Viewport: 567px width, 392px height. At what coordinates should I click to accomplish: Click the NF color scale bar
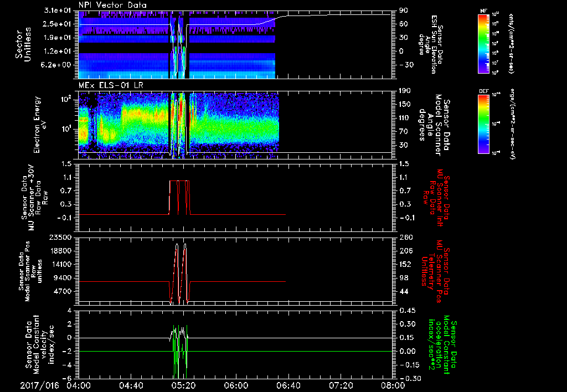click(x=483, y=44)
